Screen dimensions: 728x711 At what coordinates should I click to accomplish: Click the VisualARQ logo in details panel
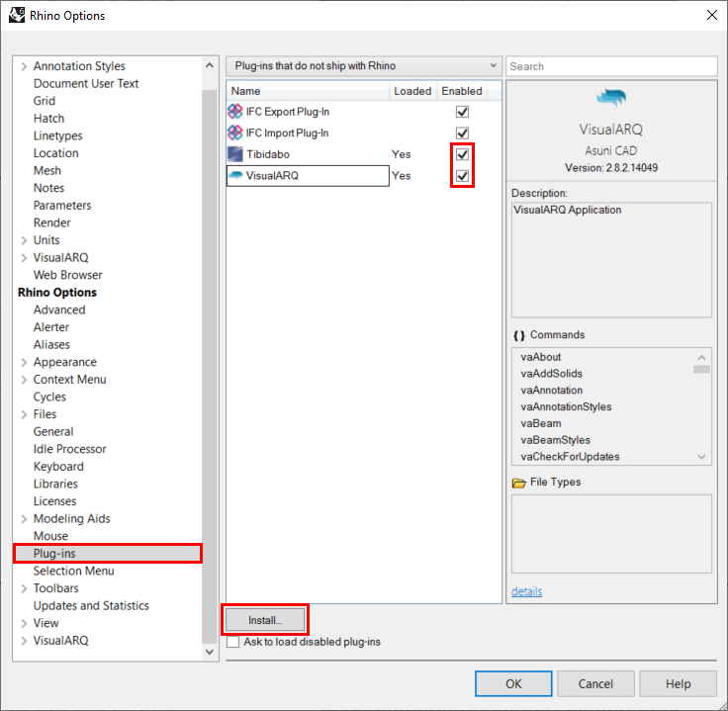pos(611,98)
